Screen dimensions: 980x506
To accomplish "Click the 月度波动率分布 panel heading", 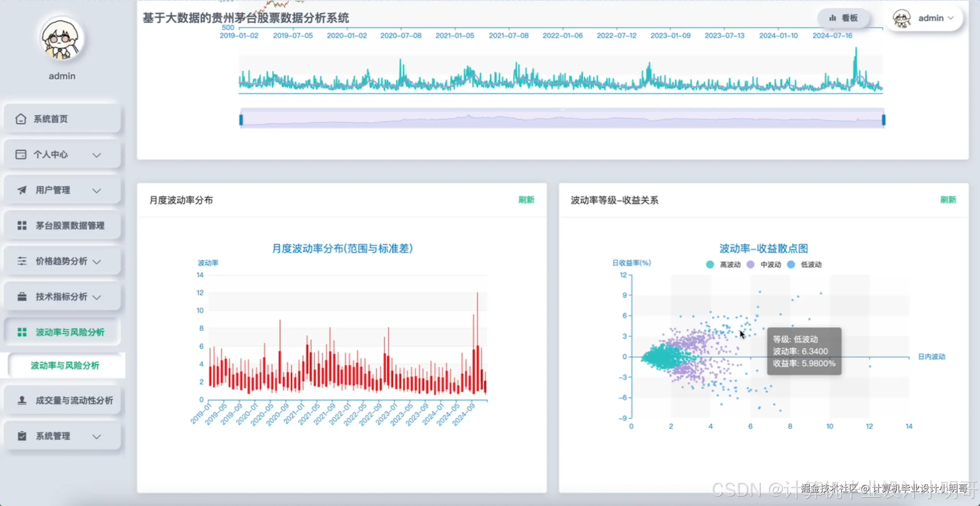I will click(181, 200).
